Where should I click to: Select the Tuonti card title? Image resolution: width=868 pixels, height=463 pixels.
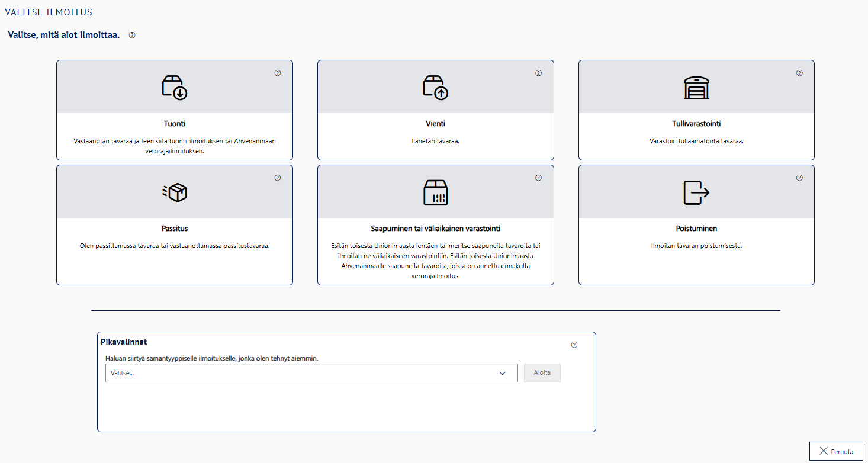click(175, 124)
